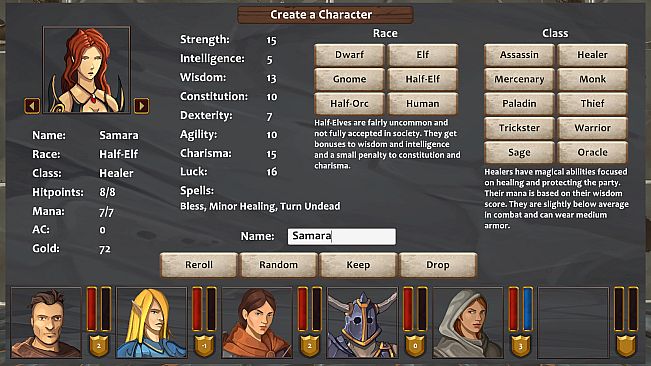
Task: Choose the Half-Orc race
Action: click(349, 103)
